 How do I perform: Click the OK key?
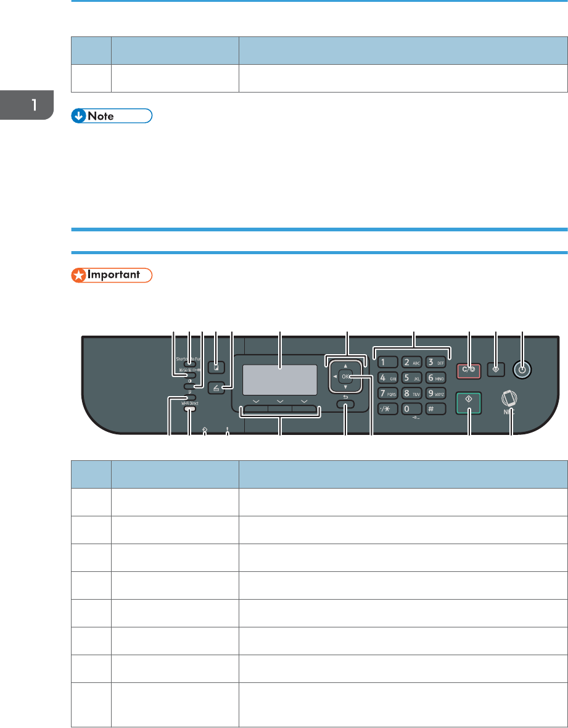point(346,376)
